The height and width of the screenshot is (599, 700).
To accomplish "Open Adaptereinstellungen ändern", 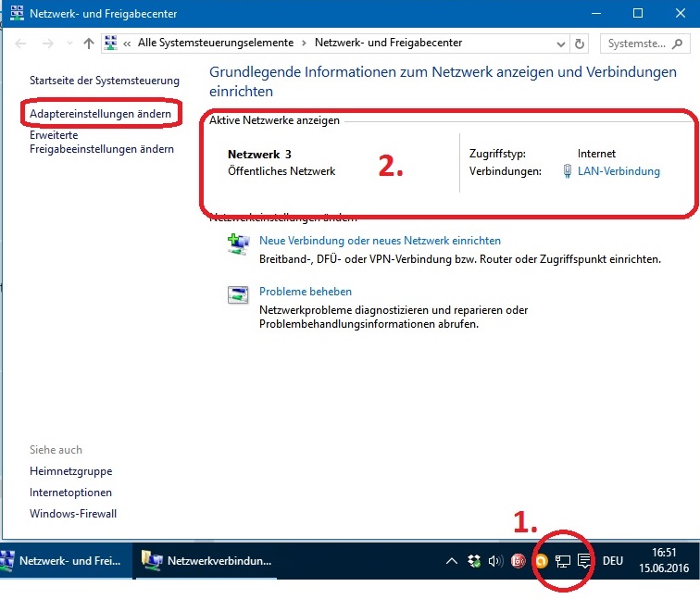I will (x=100, y=114).
